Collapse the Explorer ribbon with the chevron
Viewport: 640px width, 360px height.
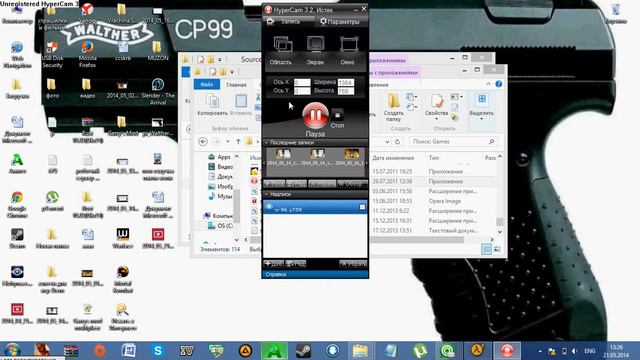click(x=489, y=84)
